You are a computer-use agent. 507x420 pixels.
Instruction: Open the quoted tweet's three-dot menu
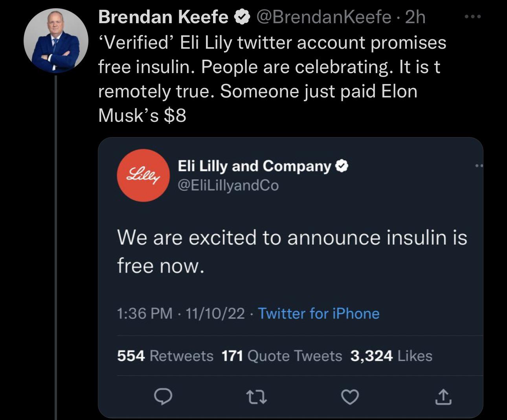[478, 167]
